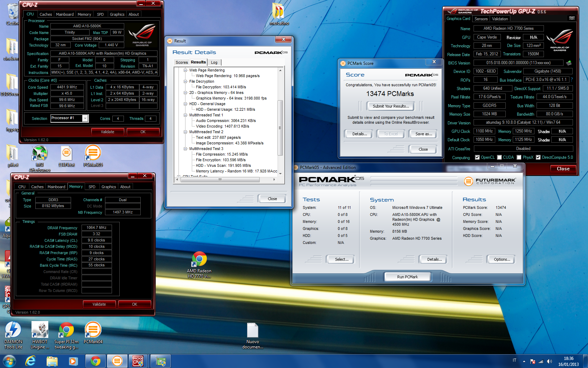
Task: Click Validate in top CPU-Z window
Action: click(107, 132)
